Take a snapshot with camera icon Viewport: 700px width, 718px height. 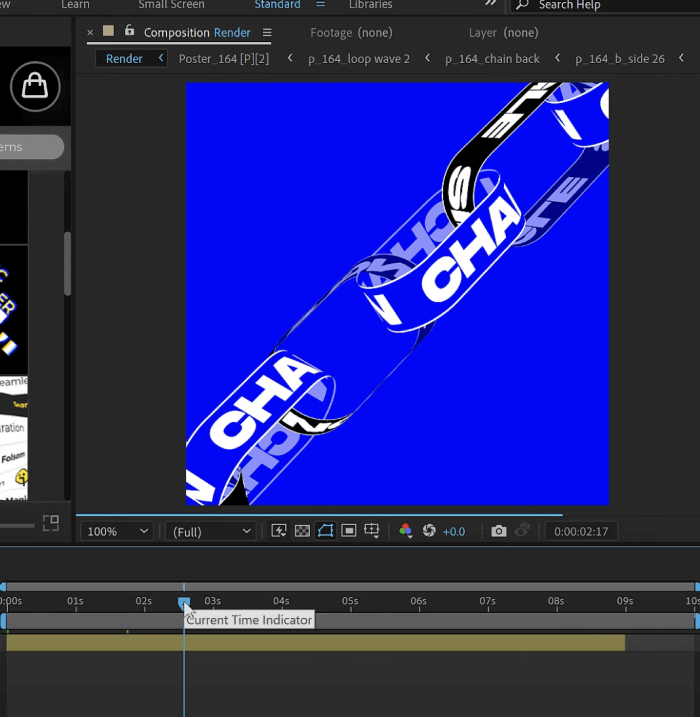498,531
